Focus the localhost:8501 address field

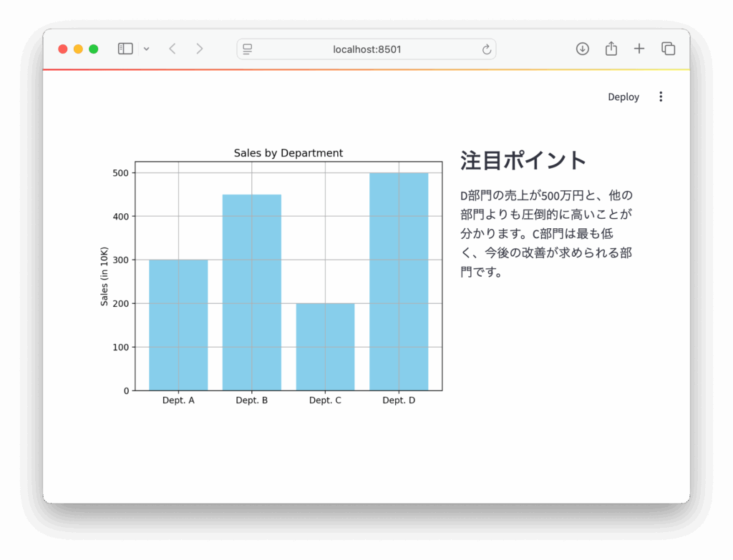(366, 49)
